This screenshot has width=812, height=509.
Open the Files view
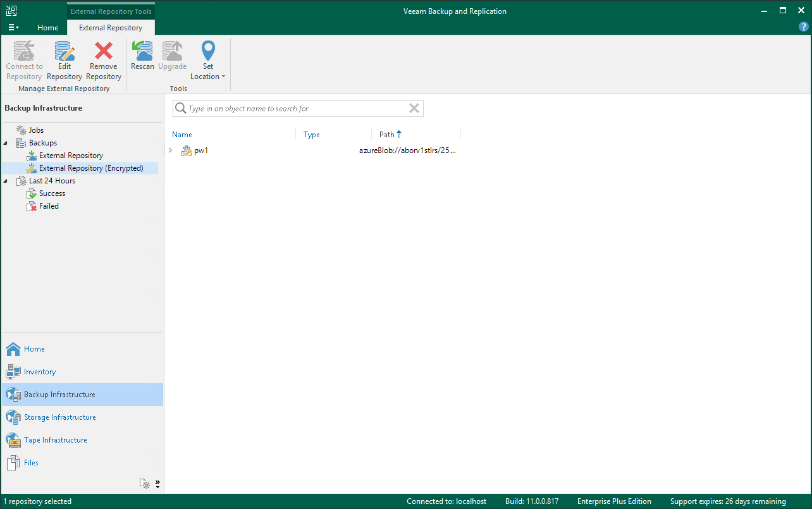pyautogui.click(x=30, y=462)
